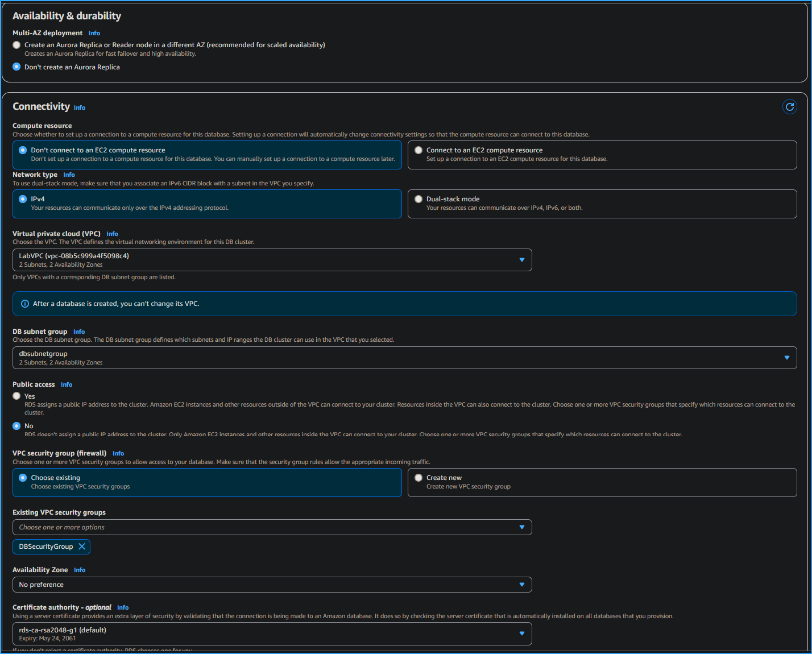
Task: Click Info next to VPC security group firewall
Action: click(118, 453)
